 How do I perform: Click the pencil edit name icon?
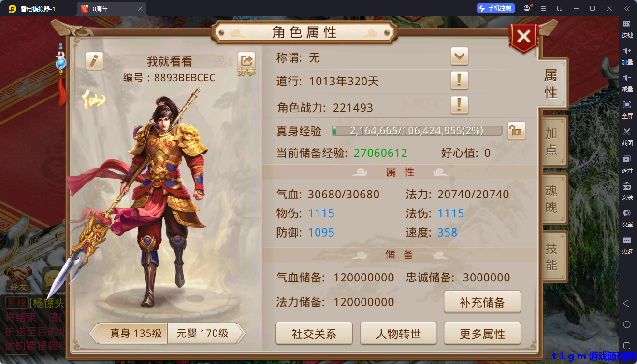click(94, 61)
